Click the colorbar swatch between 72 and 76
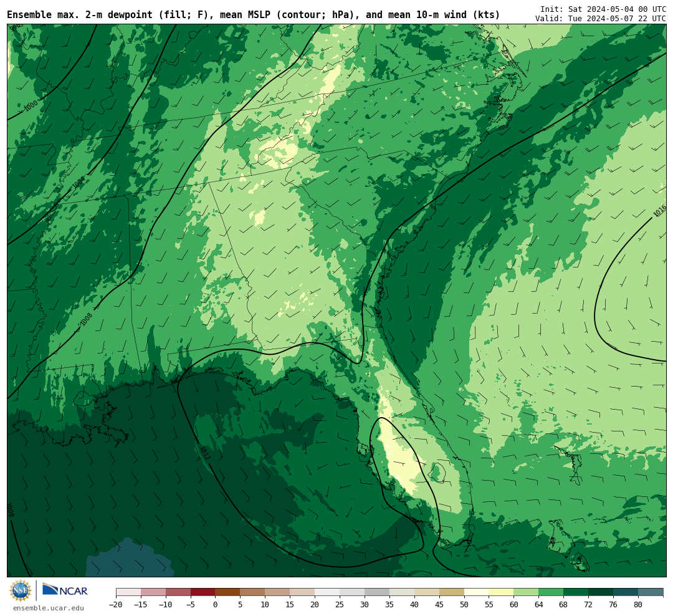 pyautogui.click(x=601, y=592)
